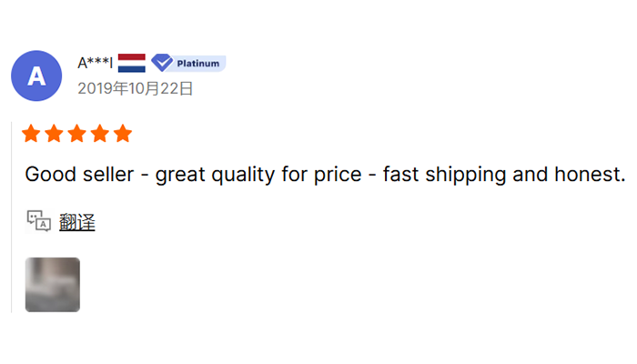Open the 翻译 translate link
This screenshot has height=364, width=637.
coord(77,222)
